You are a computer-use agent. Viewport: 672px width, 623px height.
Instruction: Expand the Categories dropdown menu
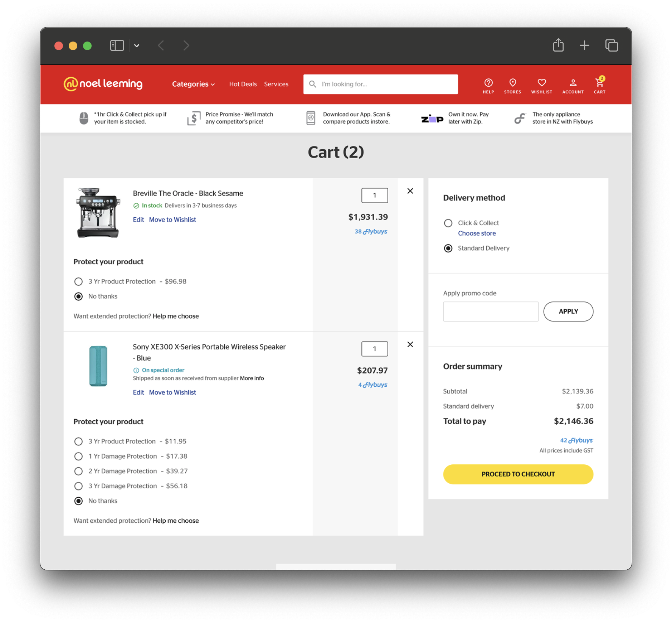[193, 84]
